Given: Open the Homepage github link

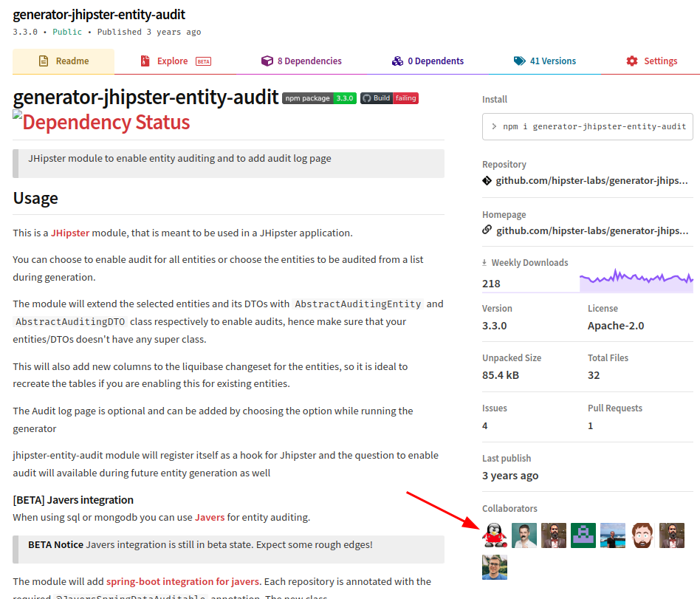Looking at the screenshot, I should pos(592,231).
